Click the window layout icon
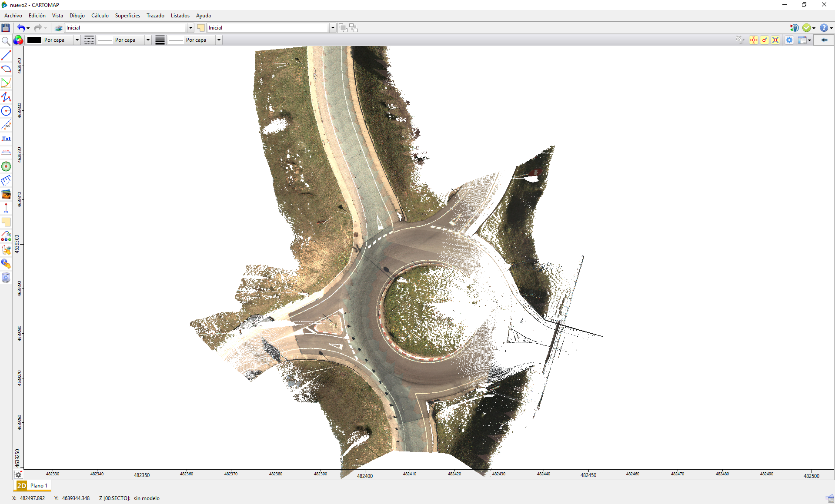 tap(802, 40)
